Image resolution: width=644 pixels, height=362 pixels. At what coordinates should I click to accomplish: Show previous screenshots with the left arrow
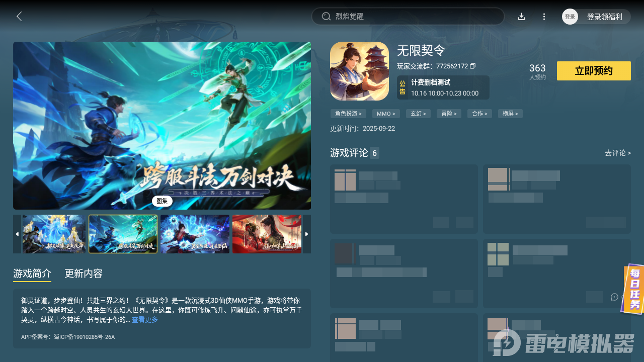pos(17,234)
